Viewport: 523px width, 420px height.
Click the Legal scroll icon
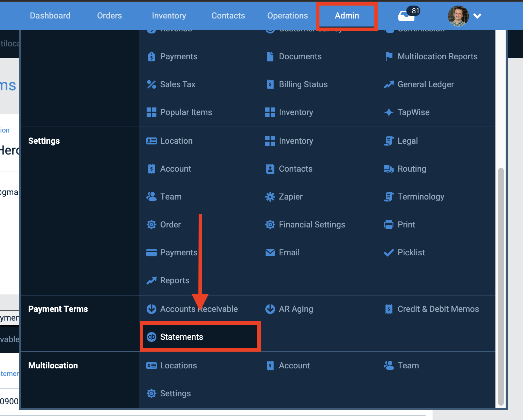[389, 141]
